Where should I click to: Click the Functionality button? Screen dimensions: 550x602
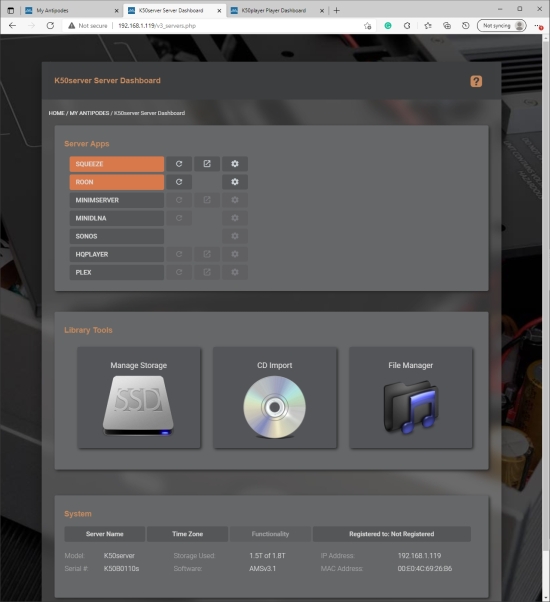[x=270, y=534]
